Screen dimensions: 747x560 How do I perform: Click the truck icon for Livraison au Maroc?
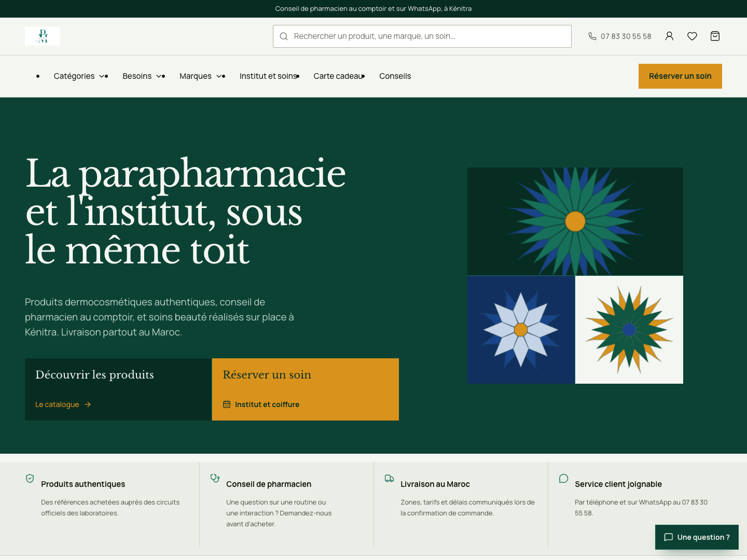389,478
